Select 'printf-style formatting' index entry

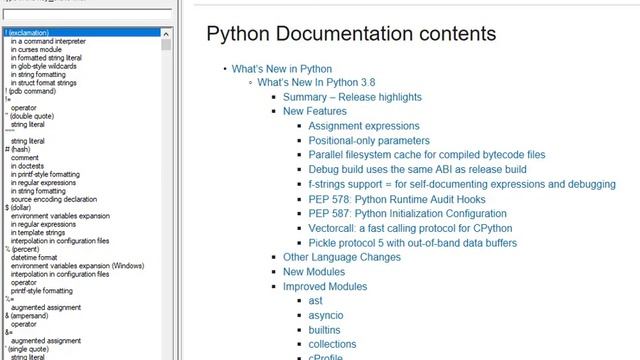click(42, 291)
